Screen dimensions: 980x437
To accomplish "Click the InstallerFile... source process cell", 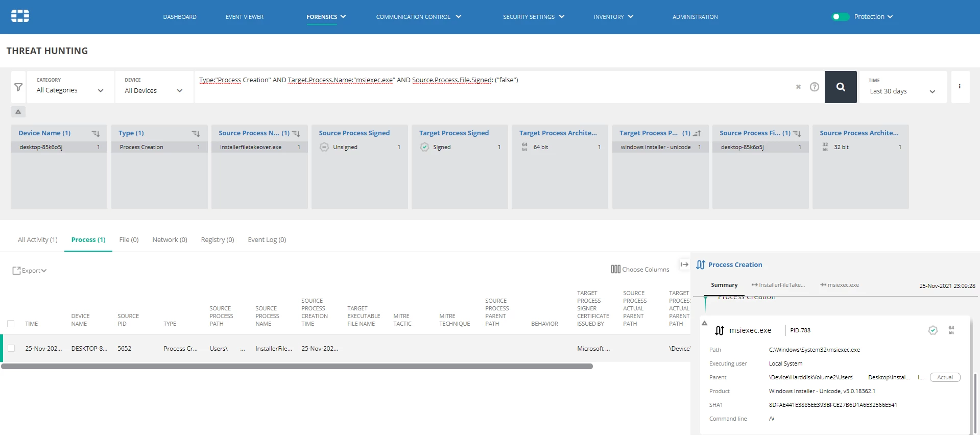I will [274, 348].
